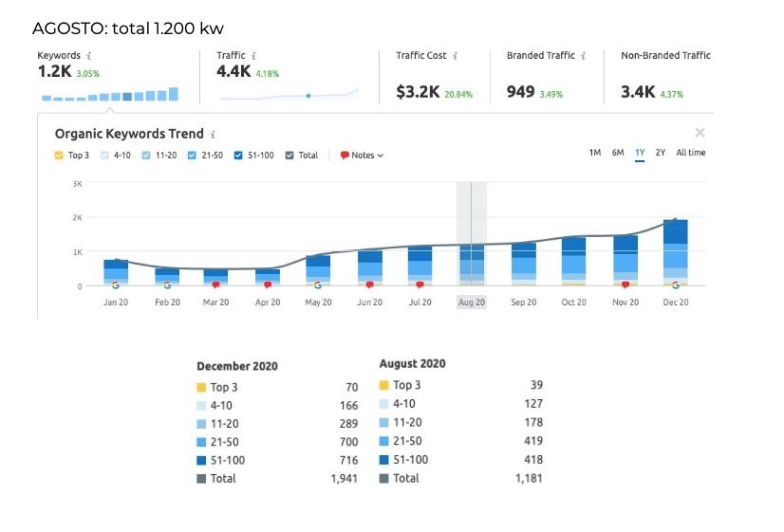Click the Branded Traffic info icon
Screen dimensions: 784x532
coord(584,56)
